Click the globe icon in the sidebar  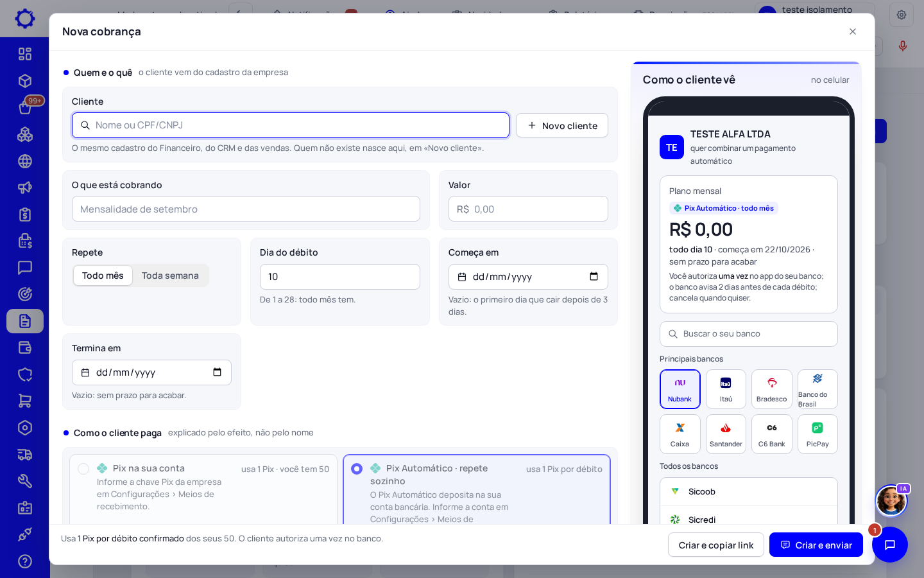[25, 161]
